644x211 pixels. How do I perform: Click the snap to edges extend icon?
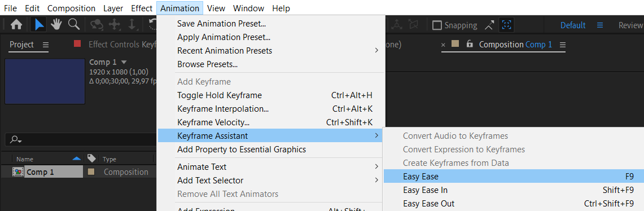pyautogui.click(x=489, y=25)
